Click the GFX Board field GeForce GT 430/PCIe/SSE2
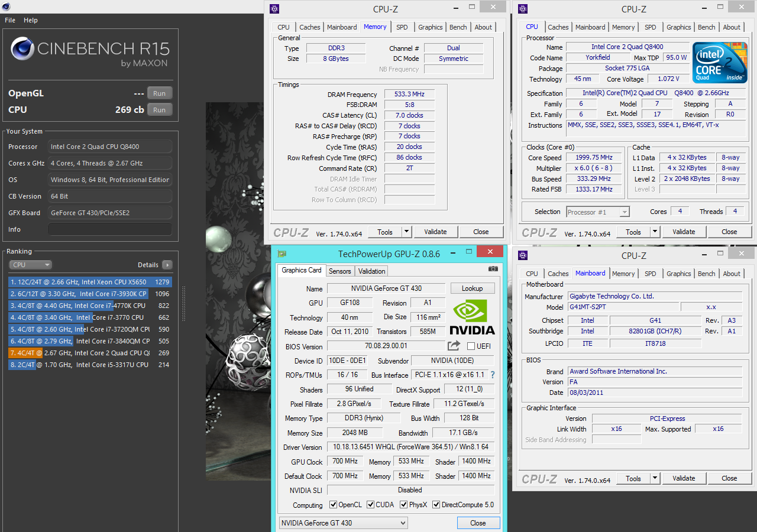Image resolution: width=757 pixels, height=532 pixels. [x=110, y=213]
